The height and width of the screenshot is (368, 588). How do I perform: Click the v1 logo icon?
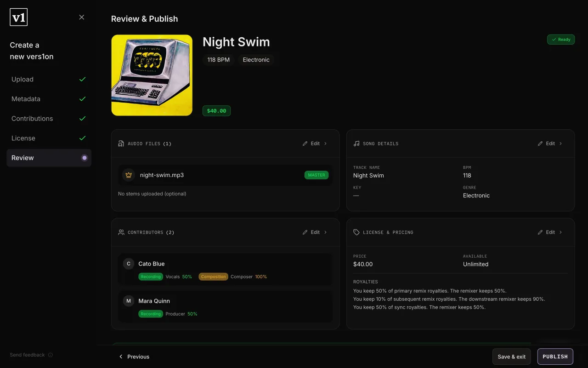click(x=18, y=17)
